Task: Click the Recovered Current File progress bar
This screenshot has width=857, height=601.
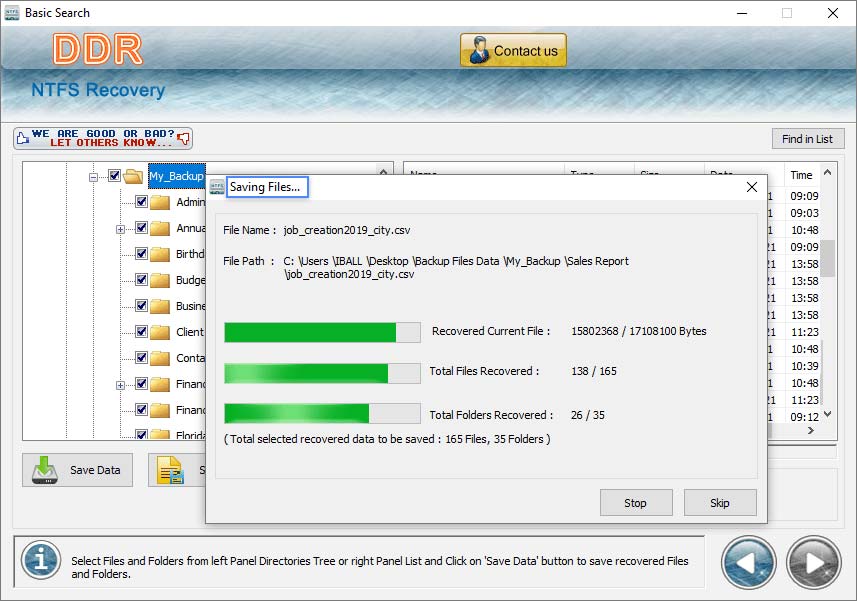Action: coord(322,332)
